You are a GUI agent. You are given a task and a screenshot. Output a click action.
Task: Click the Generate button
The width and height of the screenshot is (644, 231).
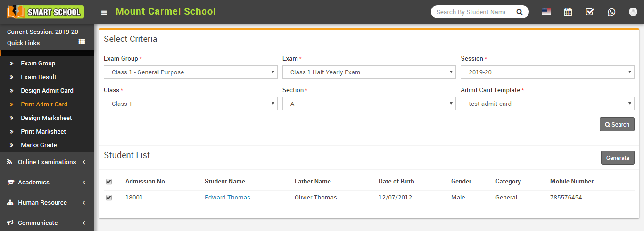coord(618,158)
